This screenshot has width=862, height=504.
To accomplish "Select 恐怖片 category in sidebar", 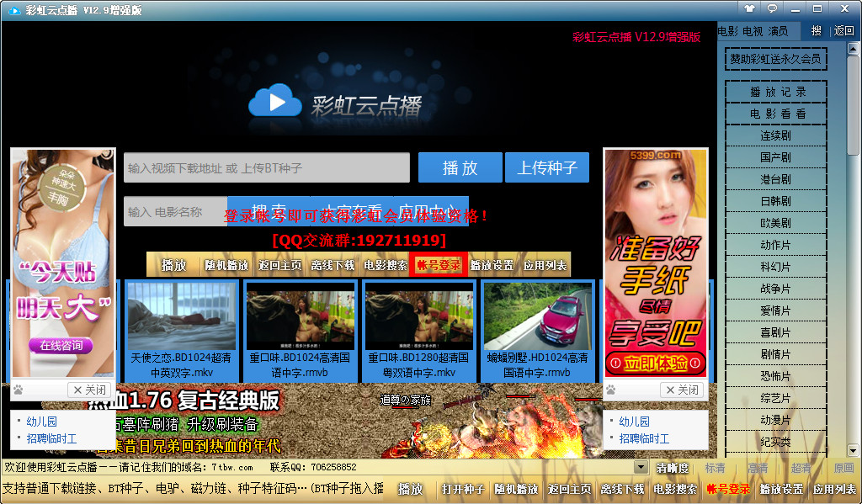I will (775, 376).
